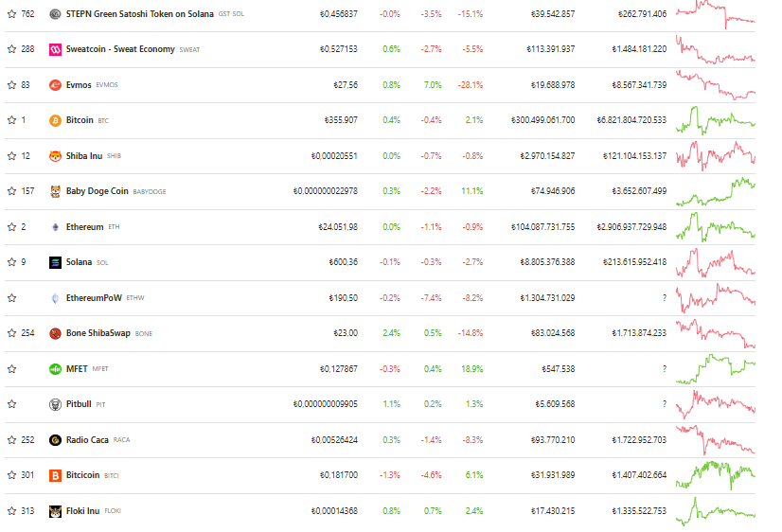Click Evmos 7d change -28.1%
The height and width of the screenshot is (532, 782).
click(471, 85)
